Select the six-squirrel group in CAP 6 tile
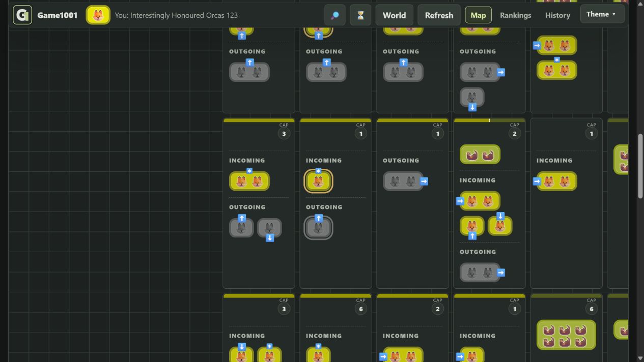The width and height of the screenshot is (644, 362). point(566,335)
